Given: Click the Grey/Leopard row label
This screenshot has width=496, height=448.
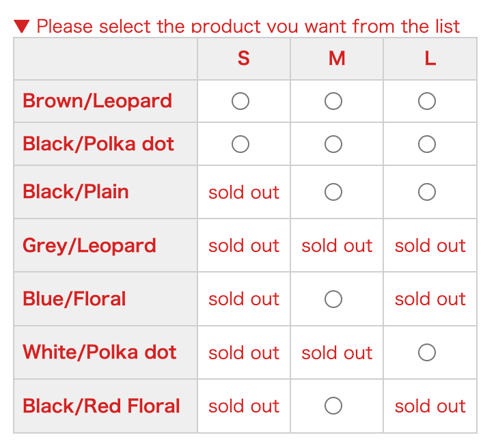Looking at the screenshot, I should pyautogui.click(x=89, y=245).
